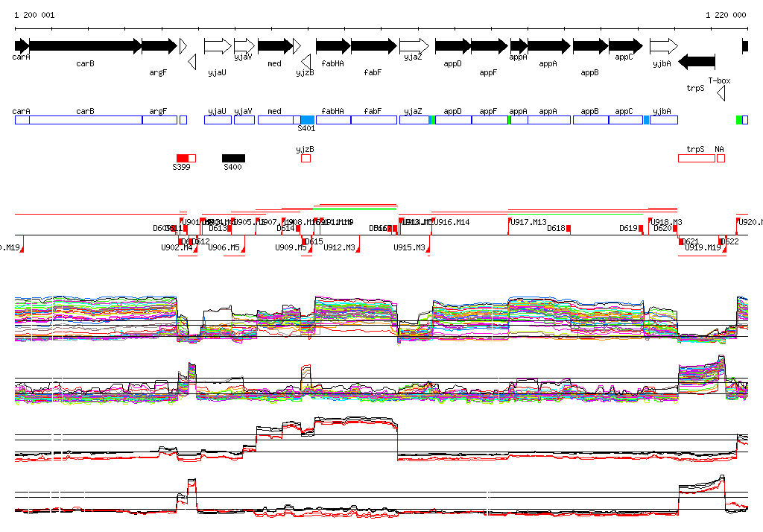Select the long appA arrow before appB
Screen dimensions: 763x532
click(x=549, y=46)
